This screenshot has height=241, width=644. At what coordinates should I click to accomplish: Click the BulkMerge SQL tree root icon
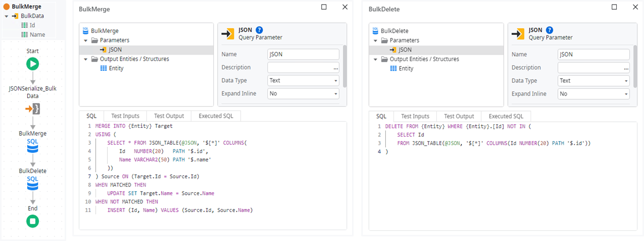pos(86,31)
